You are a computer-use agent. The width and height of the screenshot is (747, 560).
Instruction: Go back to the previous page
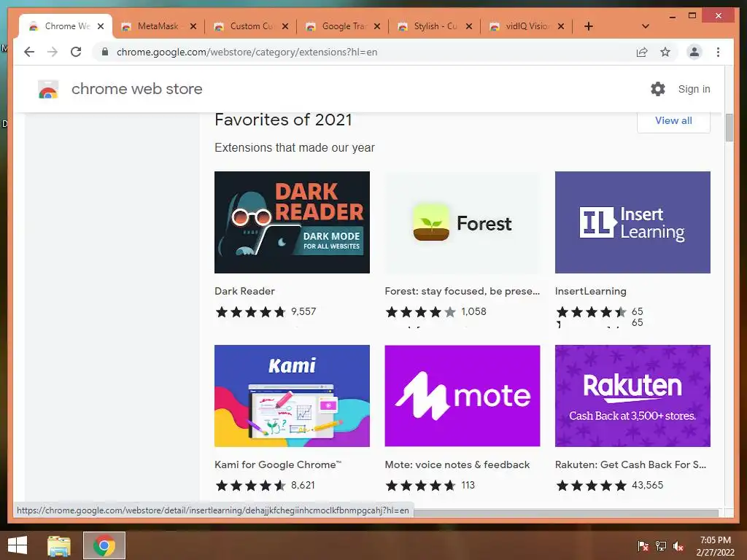point(29,52)
